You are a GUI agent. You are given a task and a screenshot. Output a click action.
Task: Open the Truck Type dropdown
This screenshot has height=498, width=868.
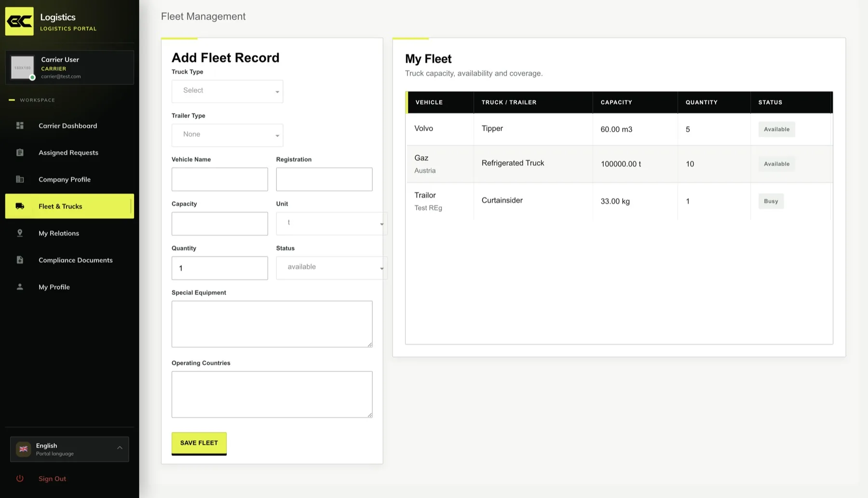tap(227, 91)
